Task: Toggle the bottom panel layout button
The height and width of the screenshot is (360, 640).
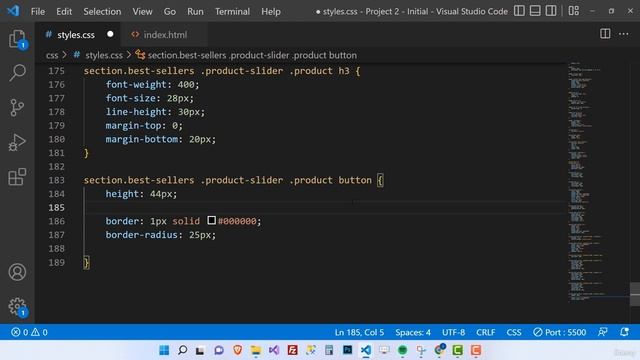Action: (535, 11)
